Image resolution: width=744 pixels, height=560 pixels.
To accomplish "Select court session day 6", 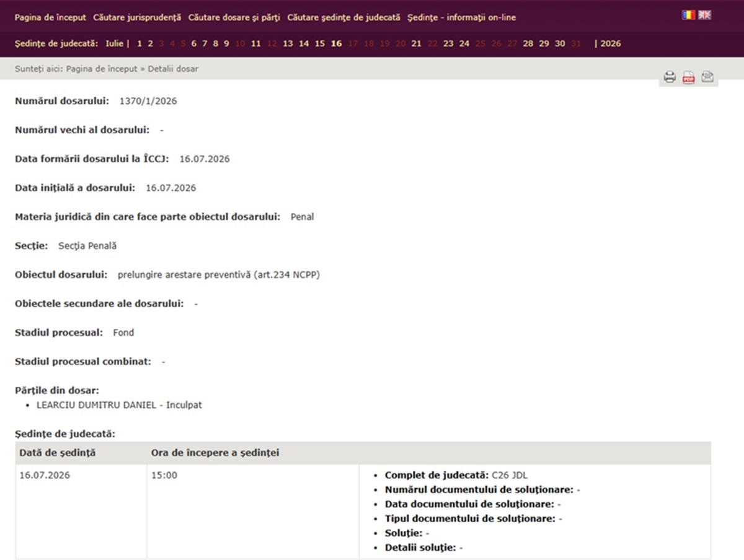I will click(194, 43).
